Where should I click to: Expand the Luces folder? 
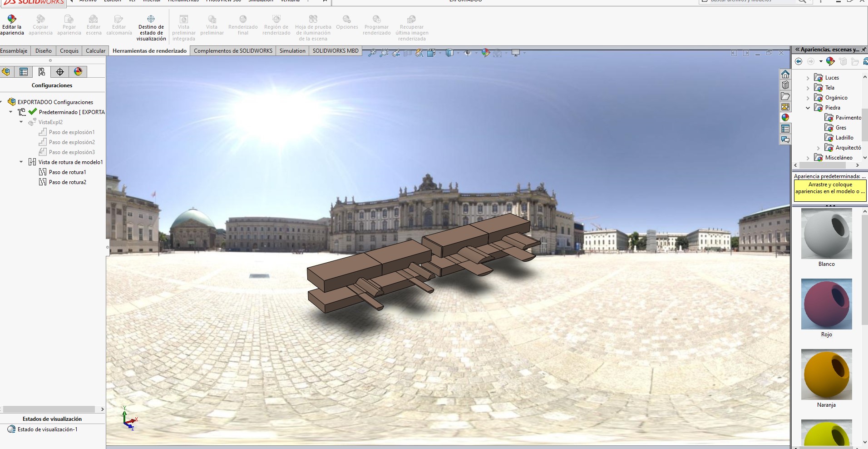[x=808, y=78]
